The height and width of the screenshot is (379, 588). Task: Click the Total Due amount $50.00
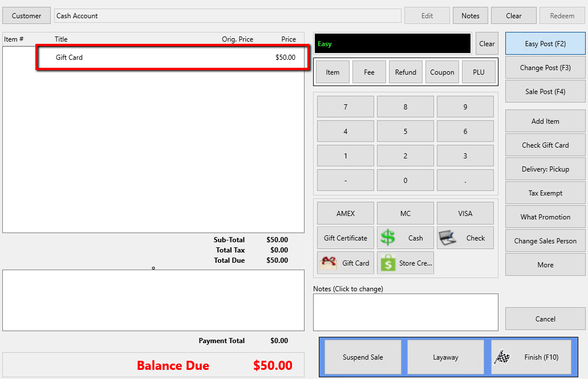coord(277,260)
